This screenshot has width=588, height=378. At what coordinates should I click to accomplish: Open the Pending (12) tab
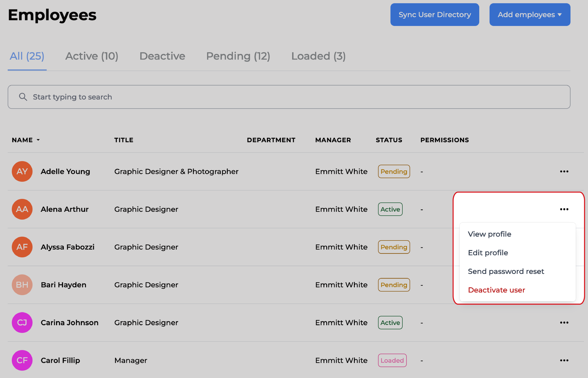[238, 56]
